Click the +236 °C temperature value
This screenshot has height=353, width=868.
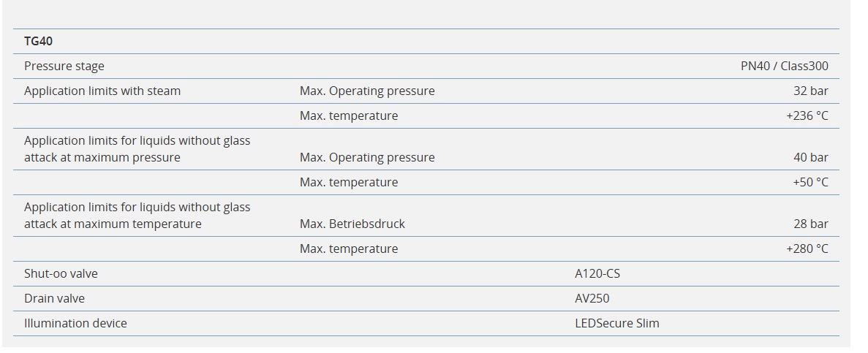pos(807,115)
